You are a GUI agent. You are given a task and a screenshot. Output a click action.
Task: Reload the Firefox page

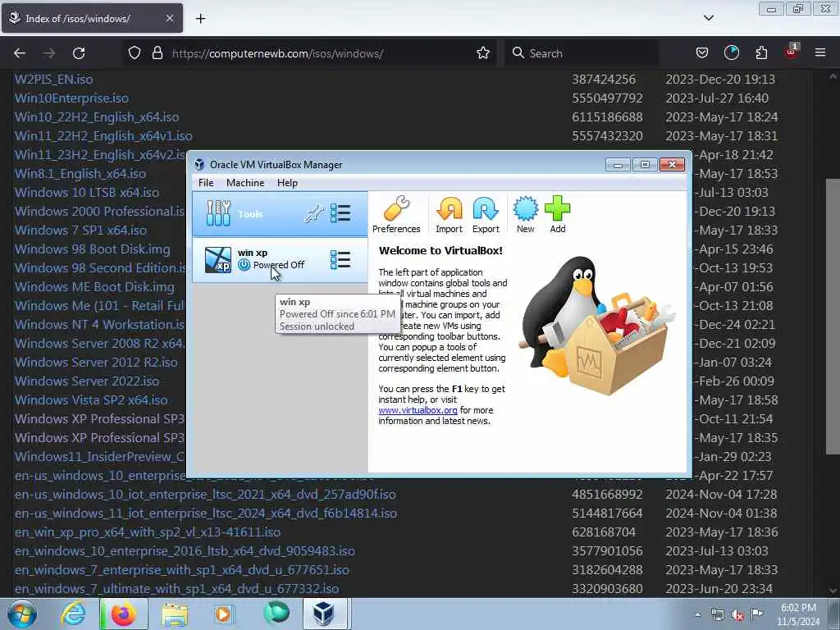tap(79, 53)
